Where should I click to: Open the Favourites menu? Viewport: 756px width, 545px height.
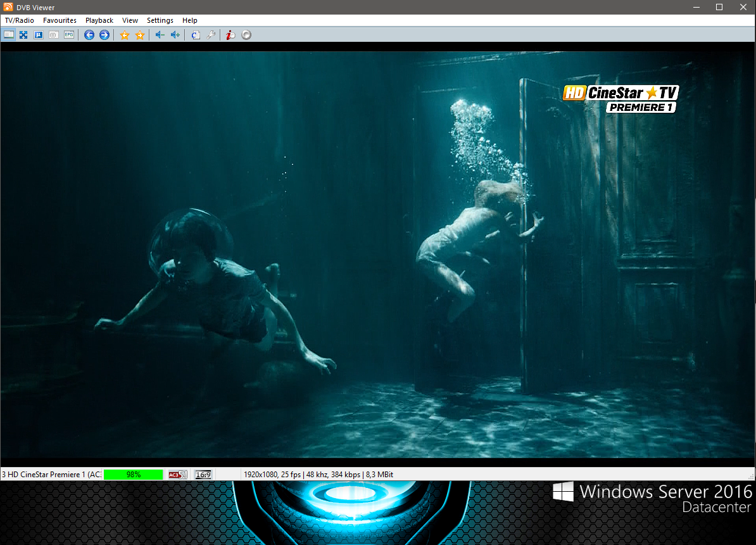coord(60,20)
